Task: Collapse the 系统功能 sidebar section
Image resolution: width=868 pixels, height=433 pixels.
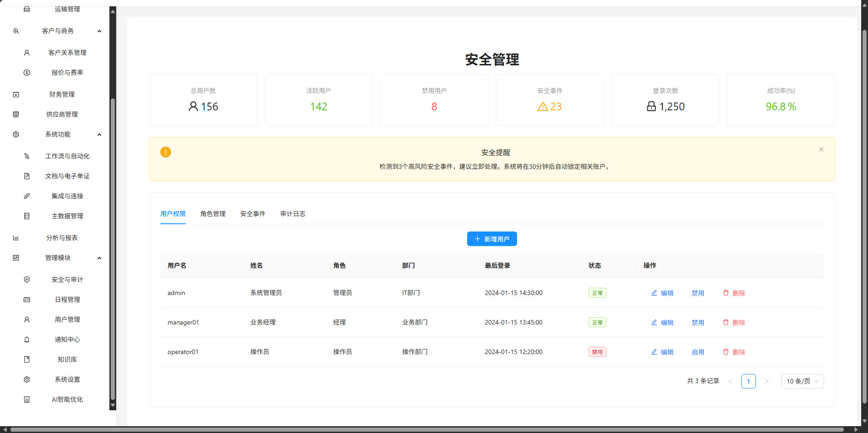Action: click(99, 134)
